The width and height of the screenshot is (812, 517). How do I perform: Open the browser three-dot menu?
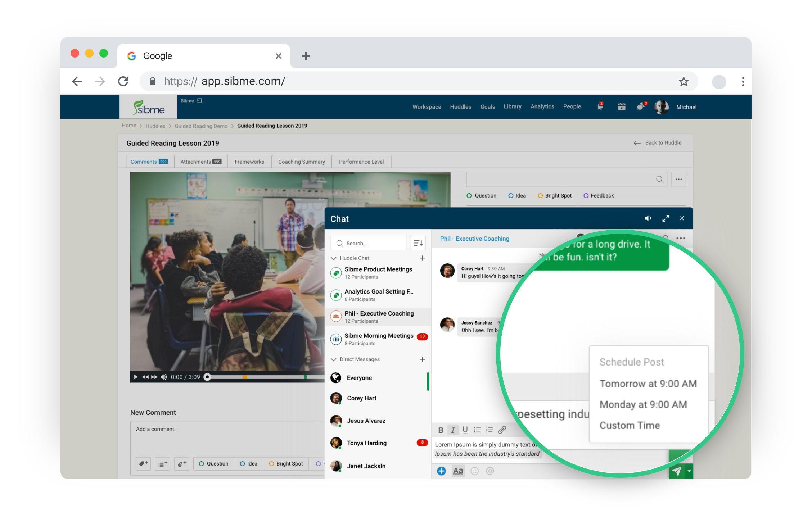click(743, 82)
